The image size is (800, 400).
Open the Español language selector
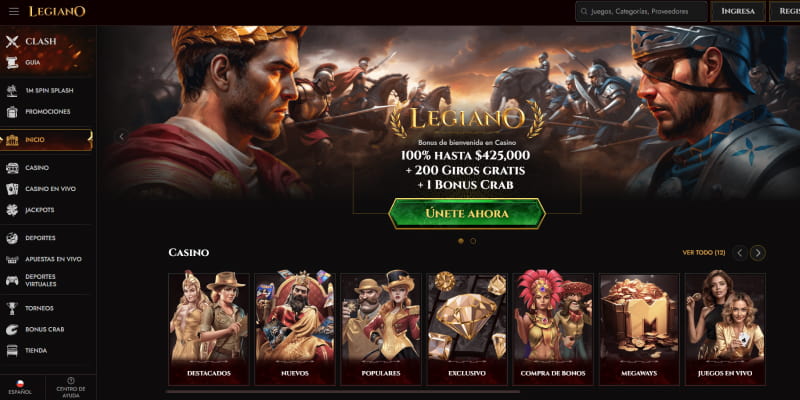click(x=20, y=387)
